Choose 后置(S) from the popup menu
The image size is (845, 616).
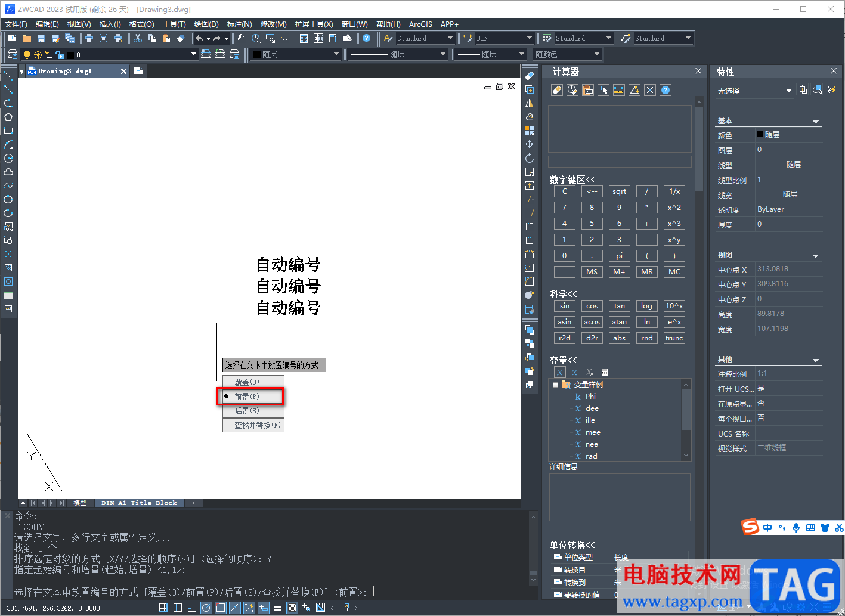coord(253,411)
